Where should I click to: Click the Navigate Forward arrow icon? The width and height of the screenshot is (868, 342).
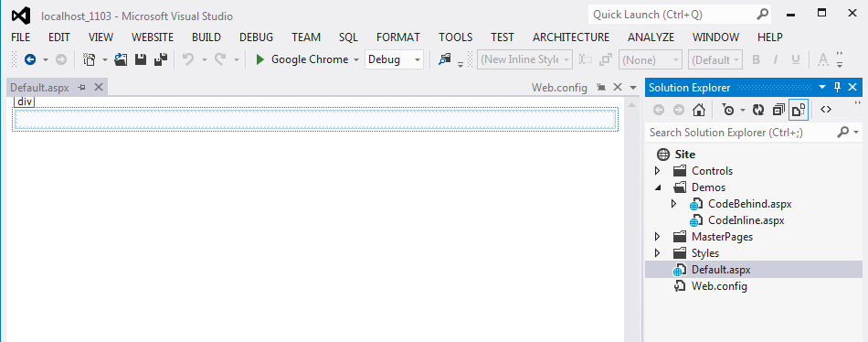pos(61,59)
